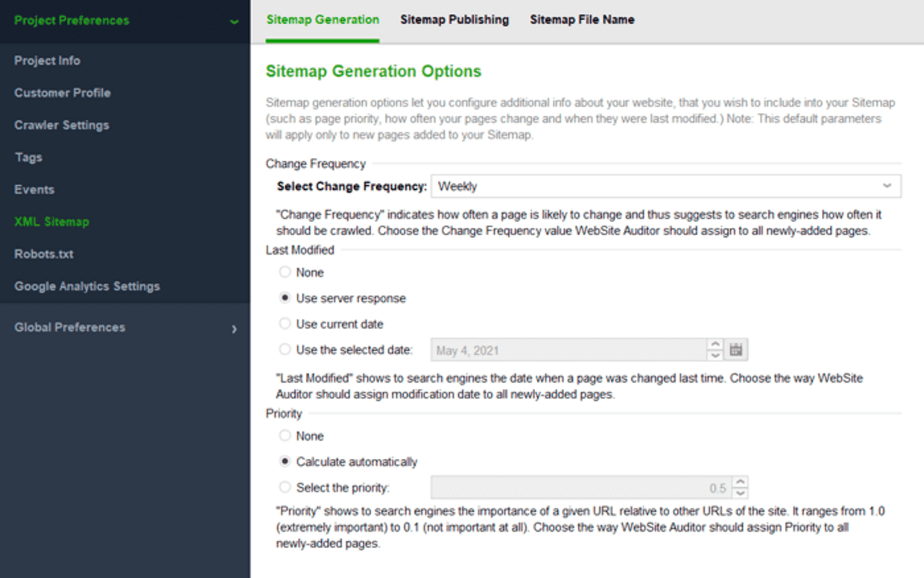The width and height of the screenshot is (924, 578).
Task: Collapse the Project Preferences section chevron
Action: [x=234, y=22]
